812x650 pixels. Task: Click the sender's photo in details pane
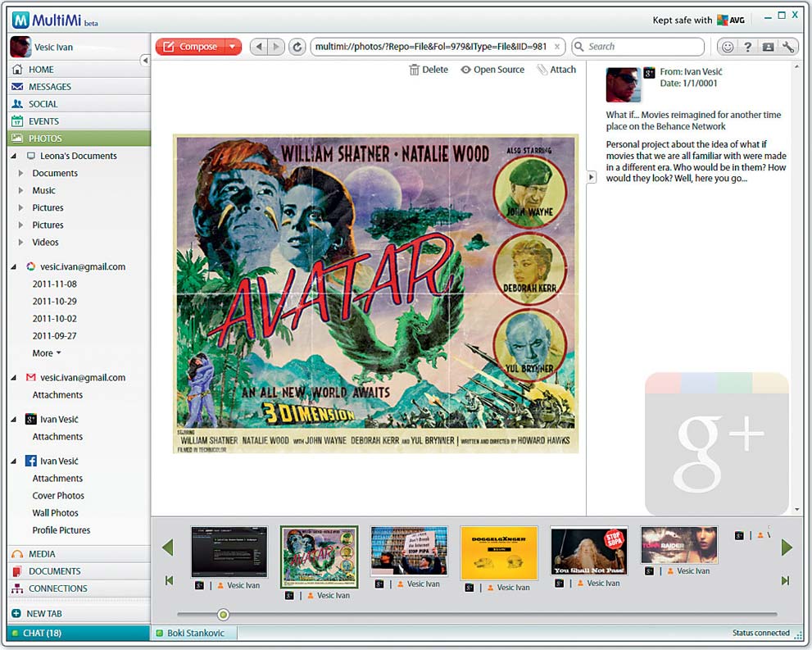click(x=623, y=84)
